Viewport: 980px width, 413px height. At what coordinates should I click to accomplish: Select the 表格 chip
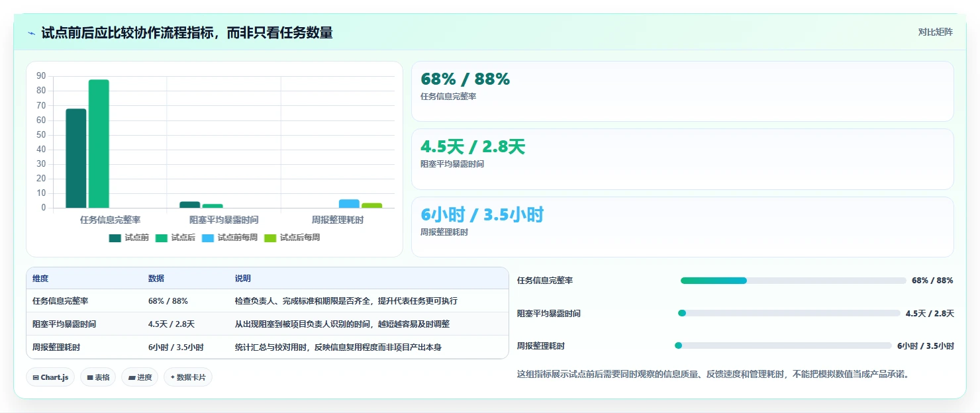[98, 377]
